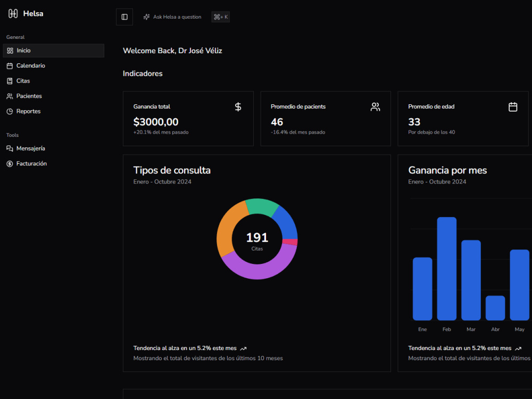Click the 46 average patients value

[x=277, y=122]
